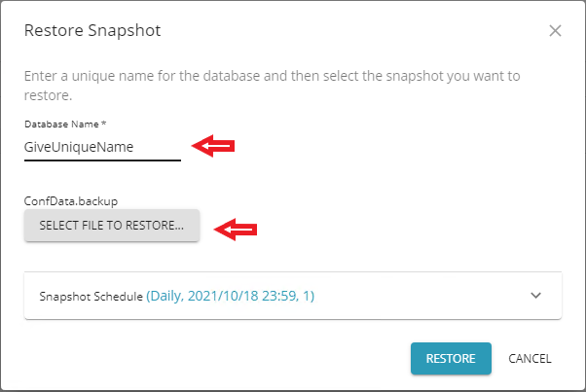The image size is (586, 392).
Task: Cancel the snapshot restore
Action: pos(530,358)
